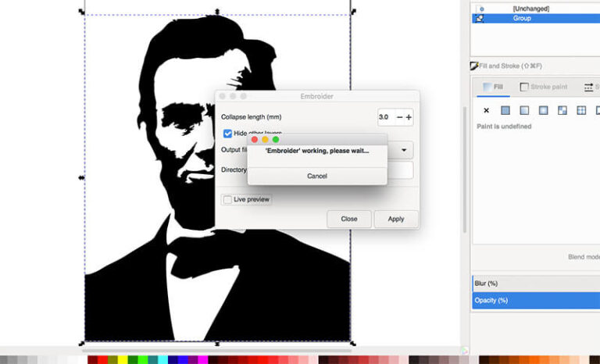Click the vertical canvas scrollbar
Viewport: 600px width, 364px height.
point(465,170)
